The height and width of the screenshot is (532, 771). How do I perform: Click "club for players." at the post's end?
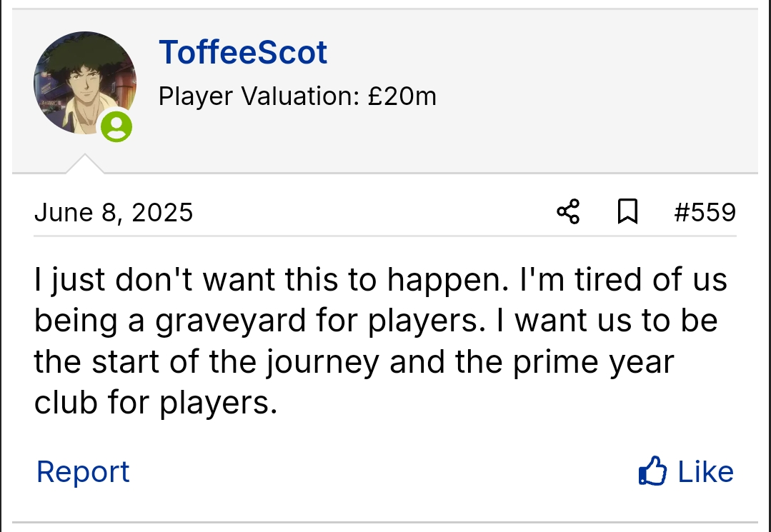[155, 404]
